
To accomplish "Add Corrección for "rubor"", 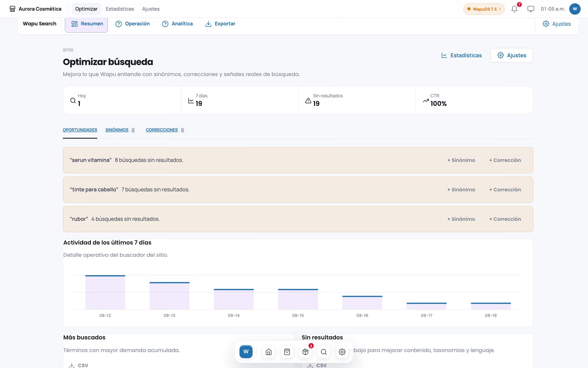I will (505, 219).
